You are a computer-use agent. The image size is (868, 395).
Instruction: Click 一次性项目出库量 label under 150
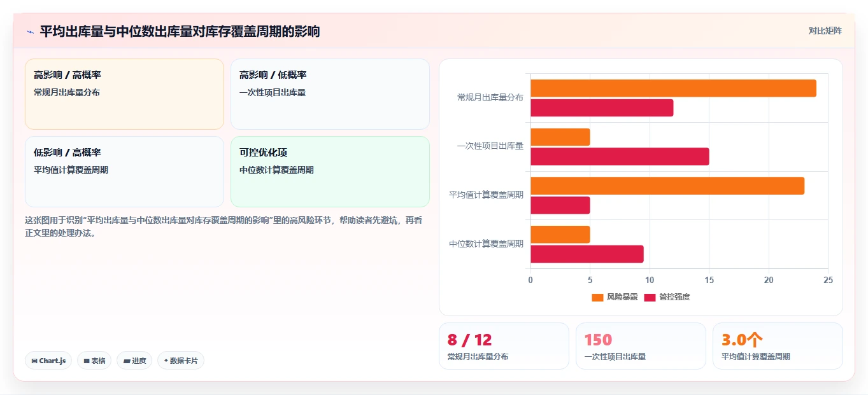[x=615, y=357]
